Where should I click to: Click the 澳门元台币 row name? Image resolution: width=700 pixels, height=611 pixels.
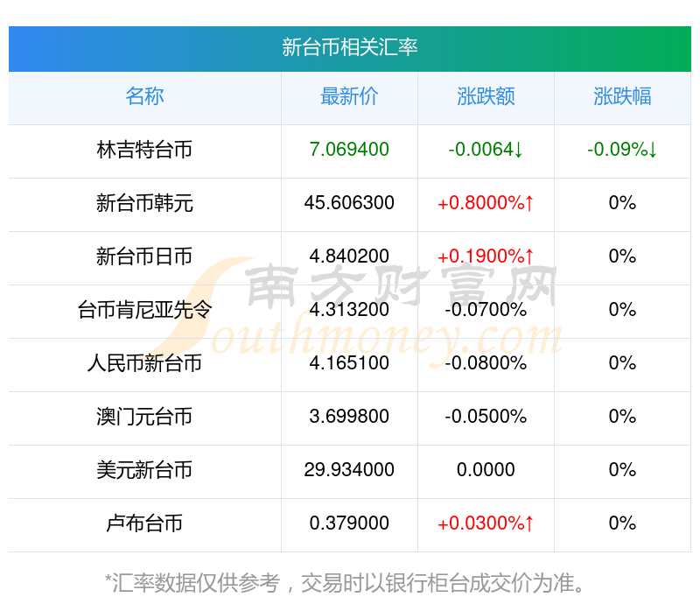pyautogui.click(x=144, y=417)
